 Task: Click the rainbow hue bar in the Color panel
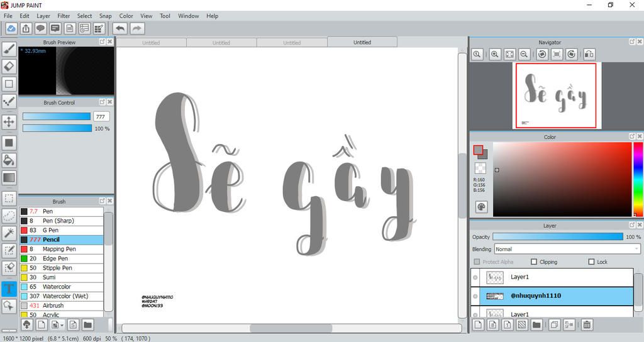point(638,179)
